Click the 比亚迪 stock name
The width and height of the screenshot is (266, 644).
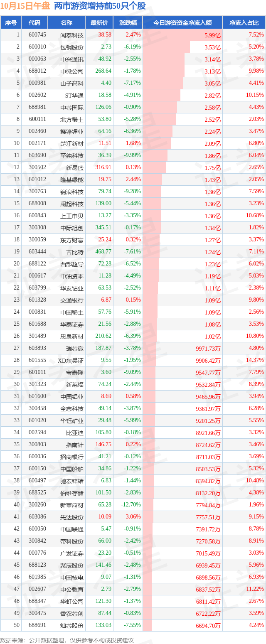tap(75, 433)
